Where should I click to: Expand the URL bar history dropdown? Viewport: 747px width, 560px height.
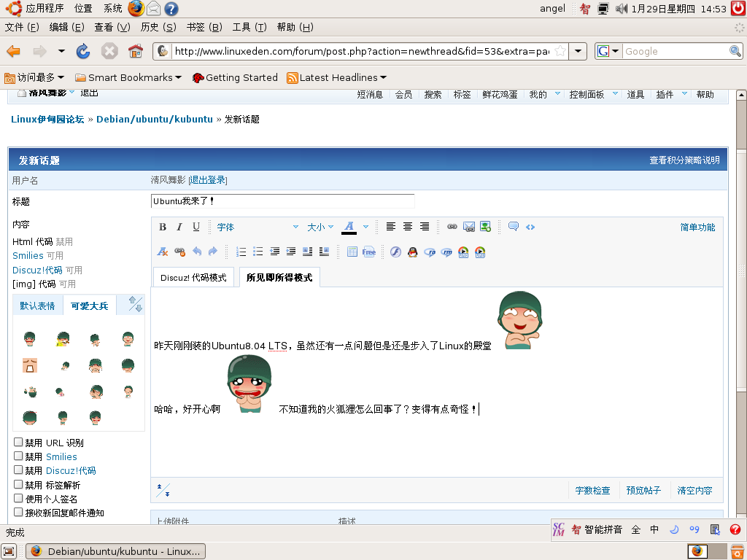click(578, 51)
